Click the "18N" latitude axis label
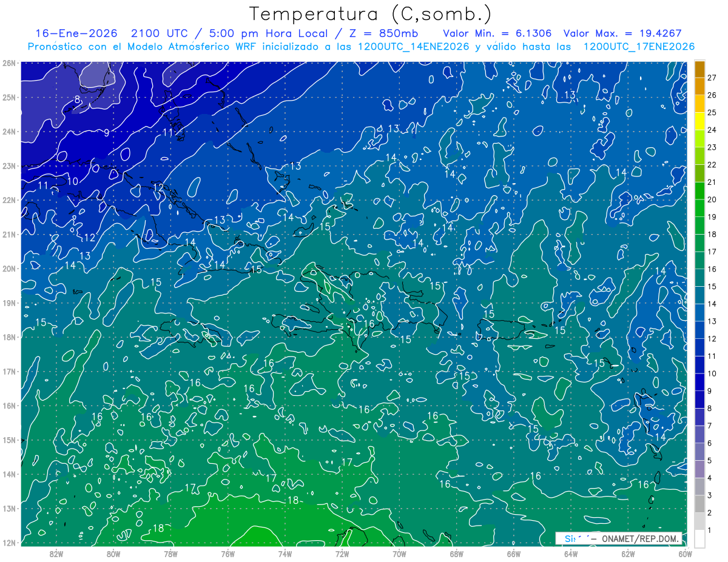The image size is (728, 562). (10, 337)
